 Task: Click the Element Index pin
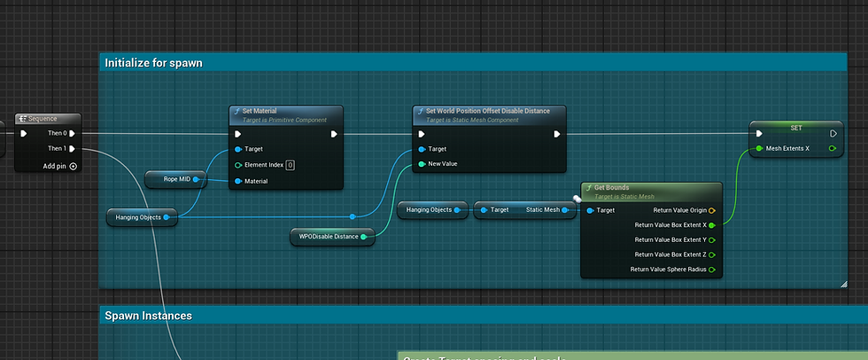tap(238, 165)
